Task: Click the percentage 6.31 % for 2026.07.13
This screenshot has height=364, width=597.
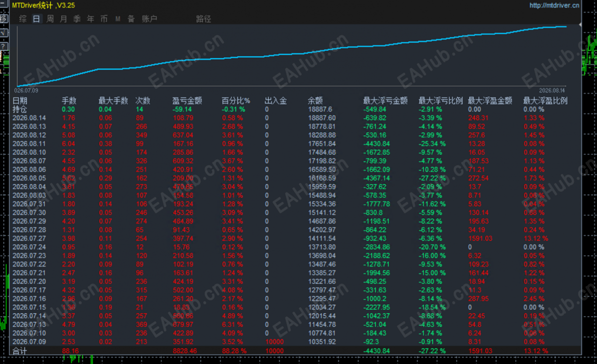Action: pyautogui.click(x=232, y=324)
